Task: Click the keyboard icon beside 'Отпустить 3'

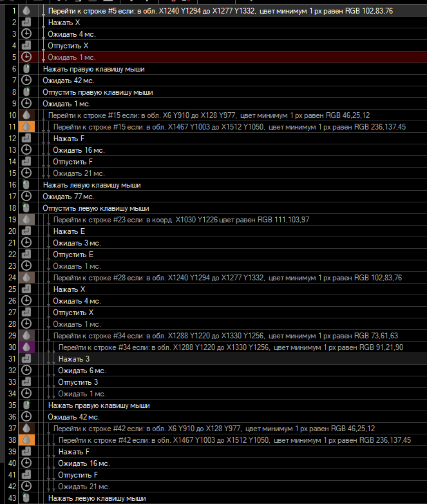Action: [x=26, y=382]
